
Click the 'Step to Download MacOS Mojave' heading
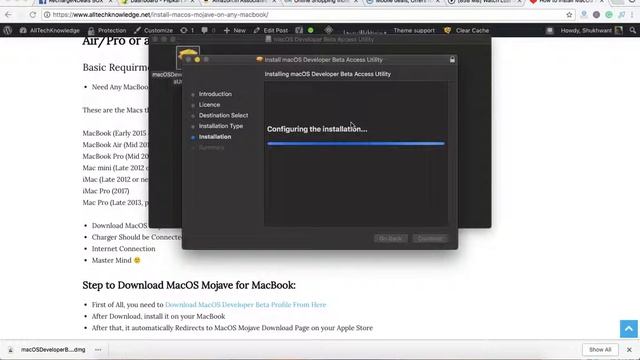189,285
